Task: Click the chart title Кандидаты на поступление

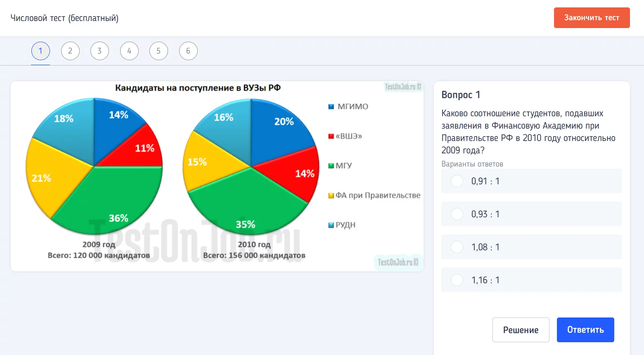Action: coord(198,88)
